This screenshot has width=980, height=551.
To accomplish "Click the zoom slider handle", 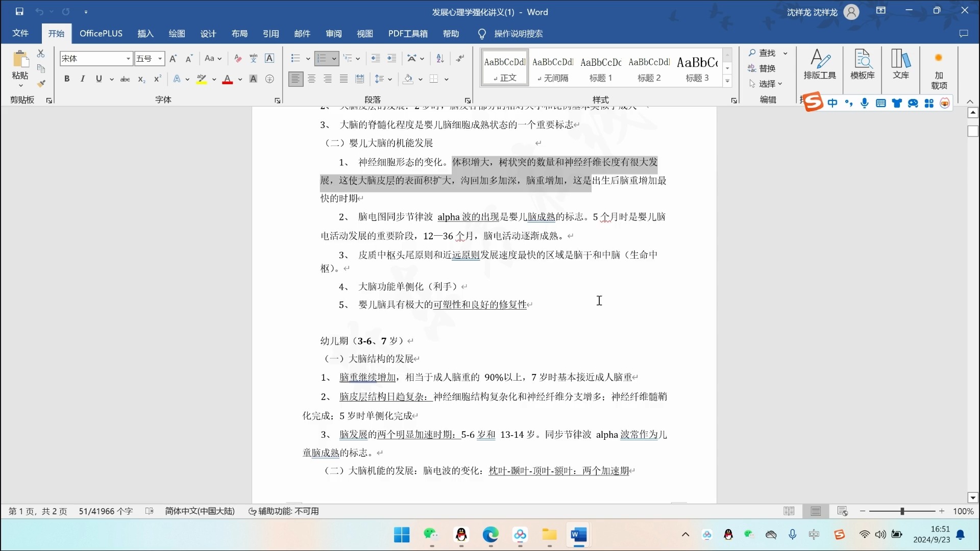I will point(902,511).
